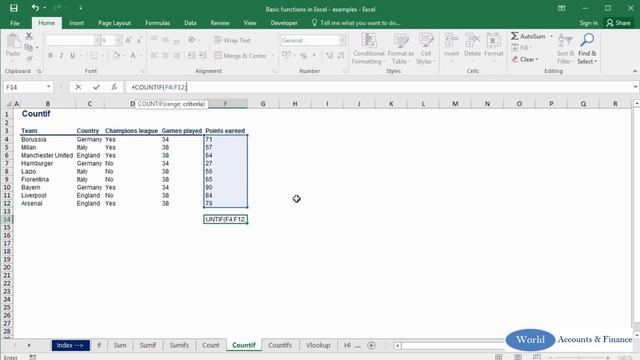Open the Countifs sheet tab
Screen dimensions: 640x360
pos(280,345)
